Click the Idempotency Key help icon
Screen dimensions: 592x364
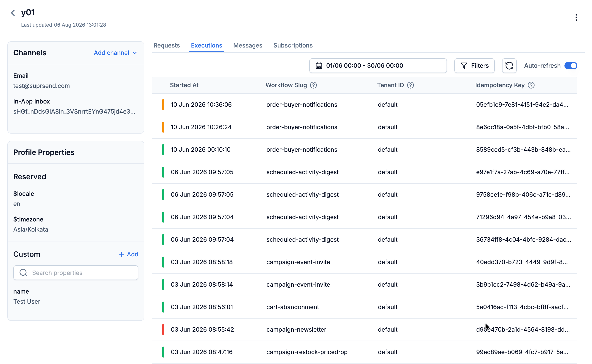point(531,85)
